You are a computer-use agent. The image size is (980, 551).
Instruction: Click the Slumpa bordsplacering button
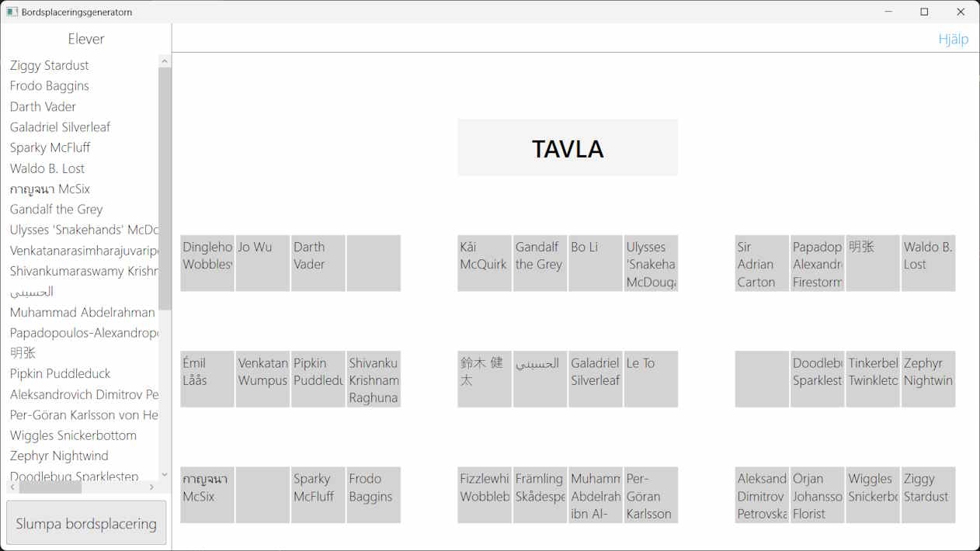click(x=86, y=522)
